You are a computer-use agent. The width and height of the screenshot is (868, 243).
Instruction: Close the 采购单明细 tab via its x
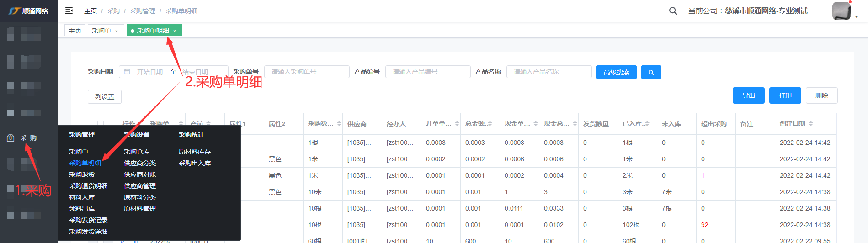click(175, 31)
